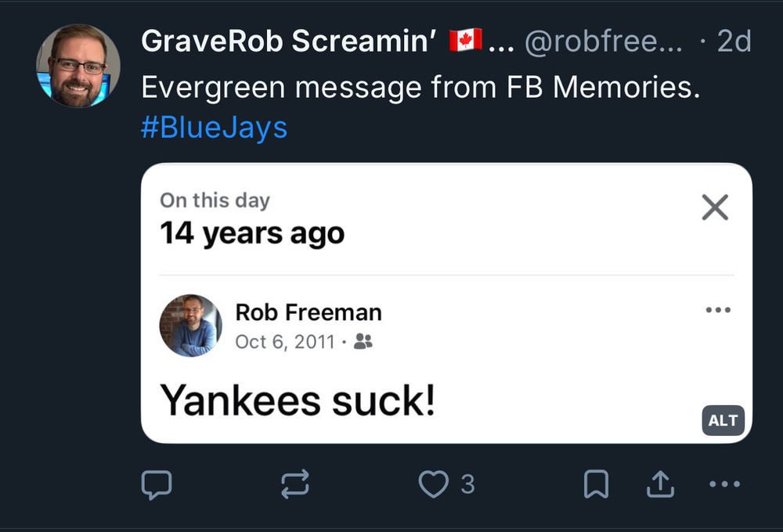Screen dimensions: 783x532
Task: Open the Facebook post's three-dot options menu
Action: tap(718, 310)
